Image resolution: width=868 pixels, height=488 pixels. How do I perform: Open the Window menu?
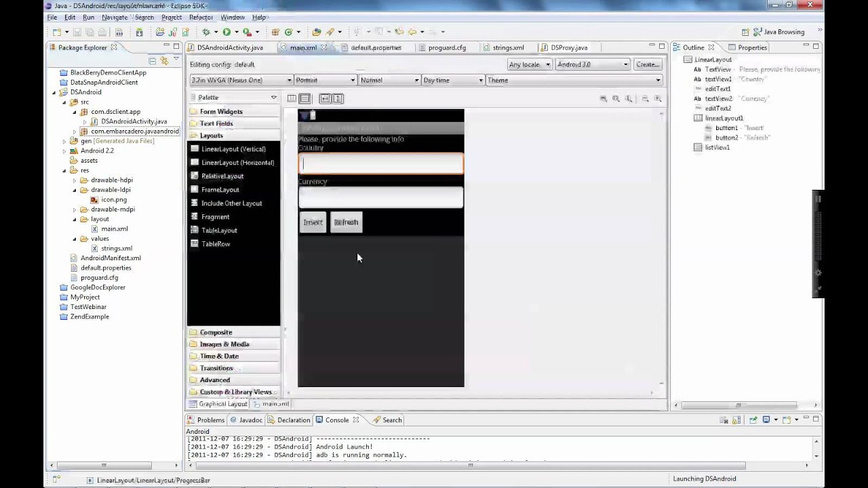click(x=233, y=17)
